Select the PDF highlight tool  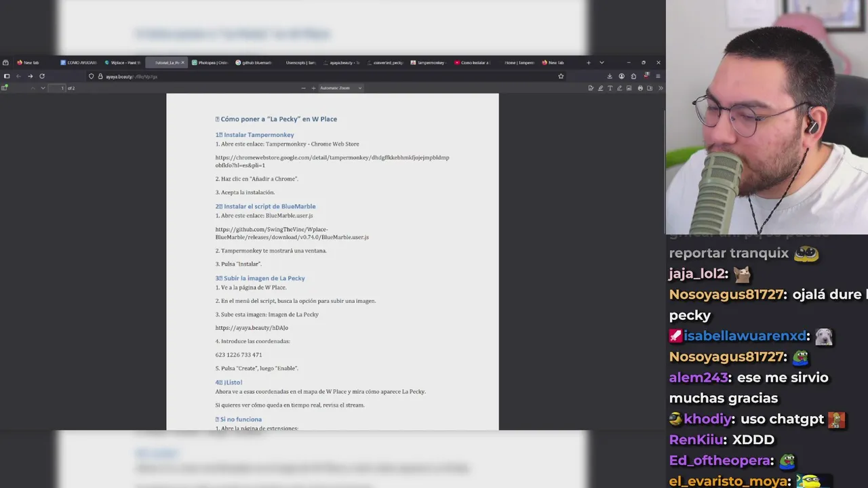[600, 88]
